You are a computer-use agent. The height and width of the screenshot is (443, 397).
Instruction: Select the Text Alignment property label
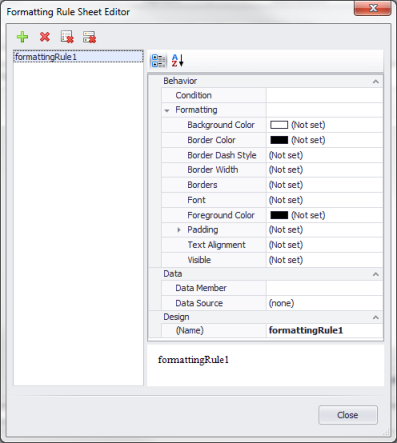216,245
